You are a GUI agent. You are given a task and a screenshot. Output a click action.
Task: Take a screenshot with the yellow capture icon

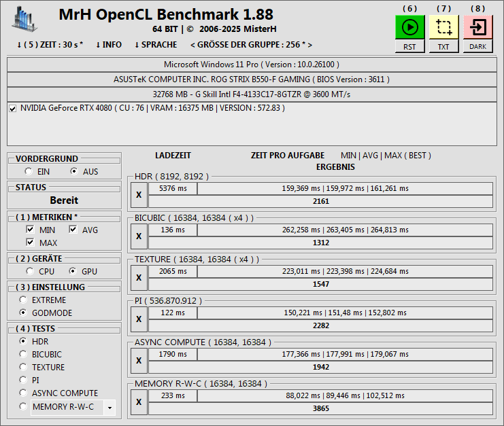point(443,27)
